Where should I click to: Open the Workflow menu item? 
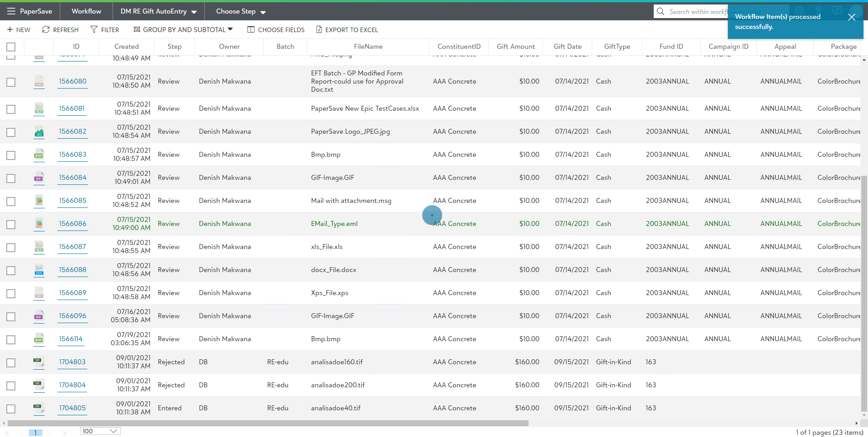point(86,11)
